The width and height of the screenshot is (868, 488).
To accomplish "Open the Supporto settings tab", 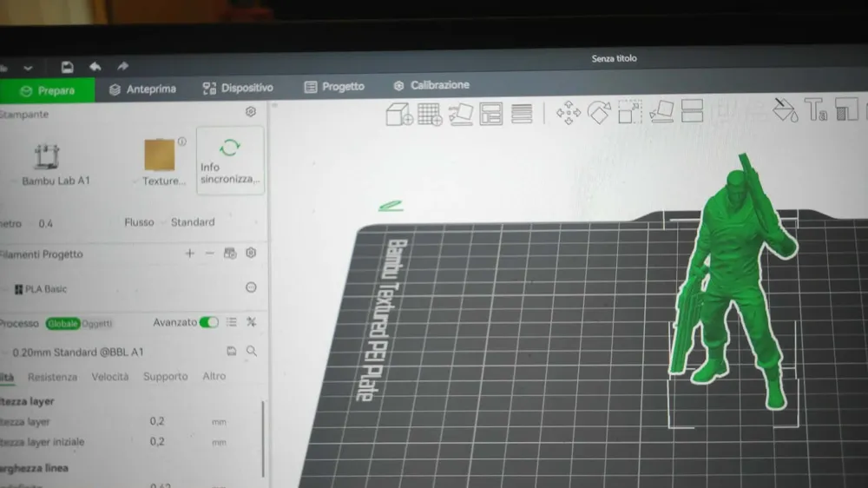I will click(166, 377).
